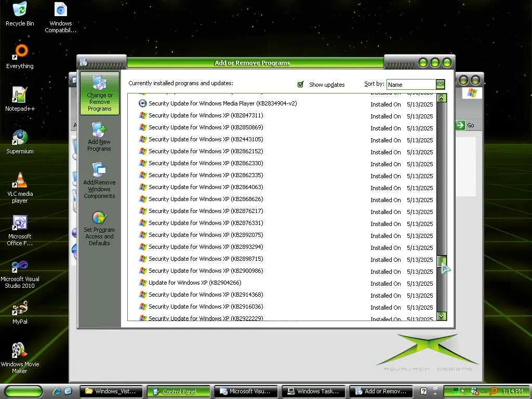Click the Windows Media Player icon for KB2834904-v2
Image resolution: width=532 pixels, height=399 pixels.
(143, 103)
